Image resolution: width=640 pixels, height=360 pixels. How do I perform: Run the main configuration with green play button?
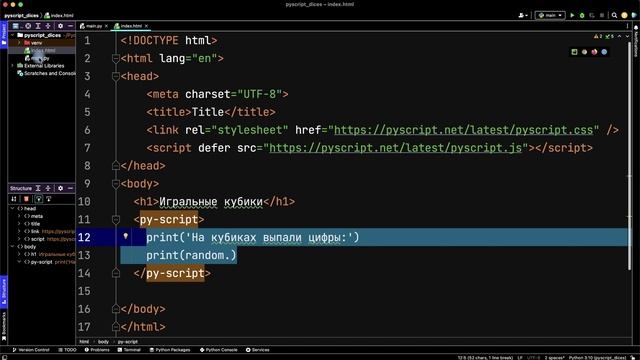pos(572,16)
